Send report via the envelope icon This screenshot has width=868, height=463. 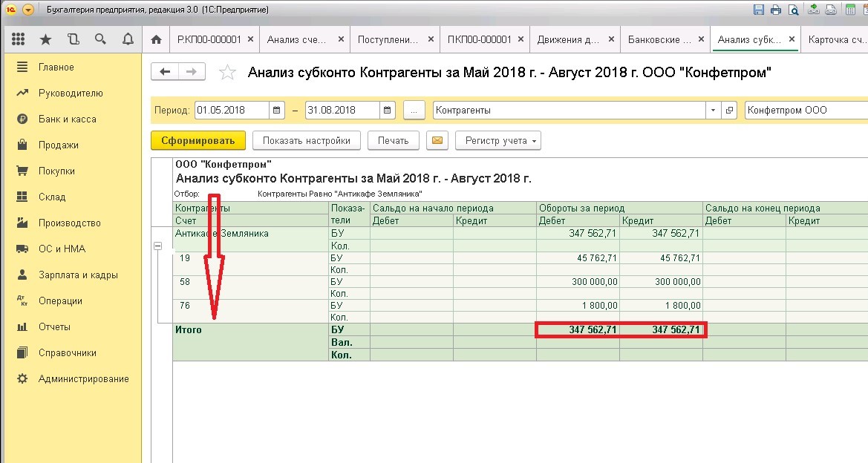tap(439, 140)
